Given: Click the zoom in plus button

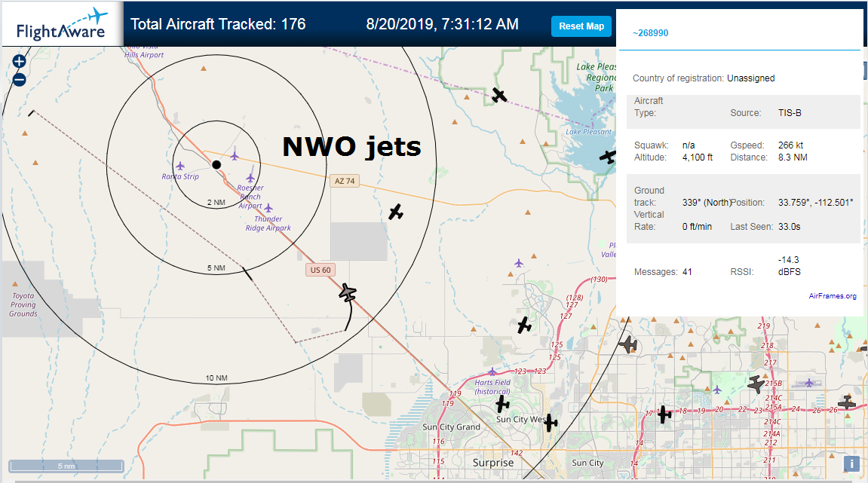Looking at the screenshot, I should click(20, 62).
